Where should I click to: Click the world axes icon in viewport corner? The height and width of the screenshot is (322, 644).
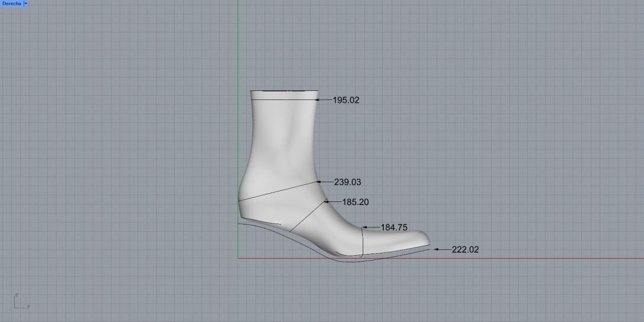21,301
